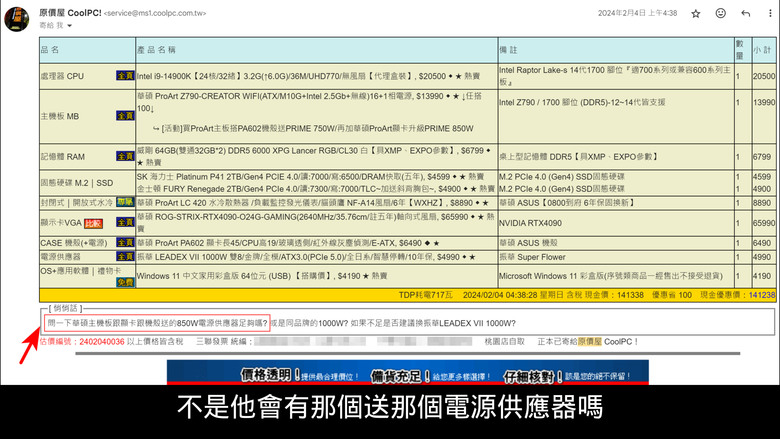
Task: Expand recipient details arrow next to 寄給 我
Action: pyautogui.click(x=70, y=25)
